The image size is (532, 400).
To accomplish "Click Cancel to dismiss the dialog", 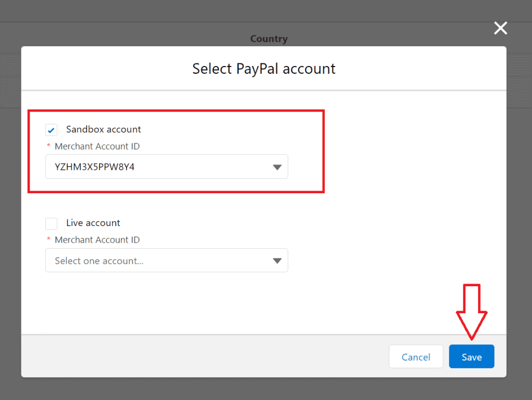I will point(416,357).
